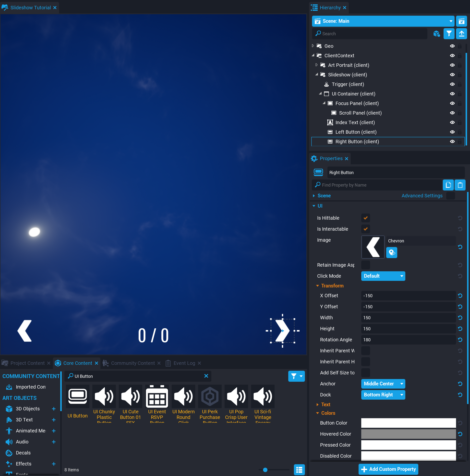470x476 pixels.
Task: Open the Dock Bottom Right dropdown
Action: (x=383, y=395)
